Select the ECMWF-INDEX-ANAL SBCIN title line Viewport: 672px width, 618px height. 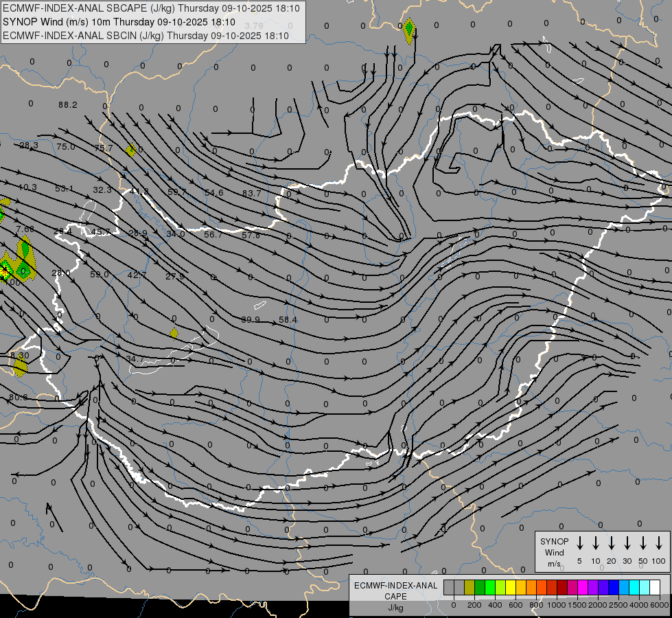click(x=146, y=35)
